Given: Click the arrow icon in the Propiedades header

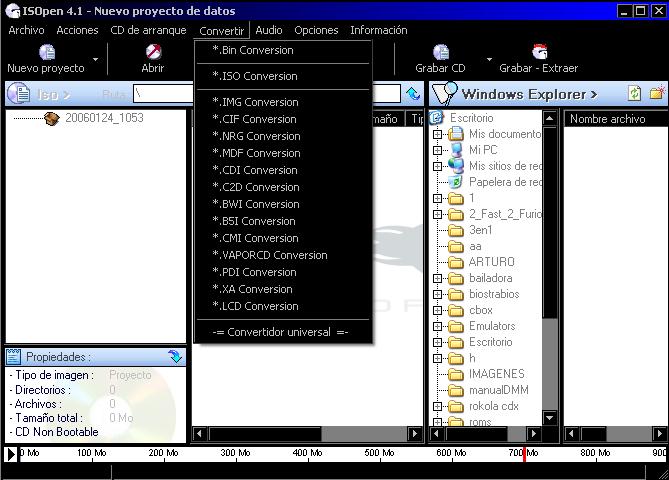Looking at the screenshot, I should click(x=176, y=356).
